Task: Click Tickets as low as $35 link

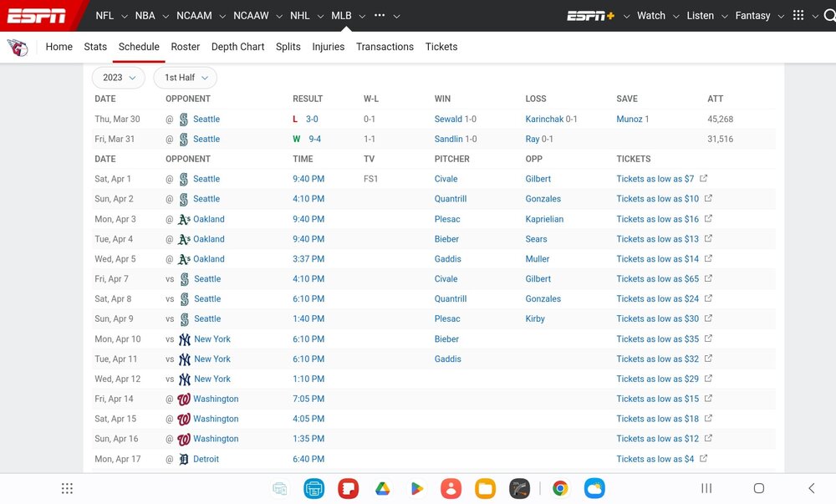Action: [657, 339]
